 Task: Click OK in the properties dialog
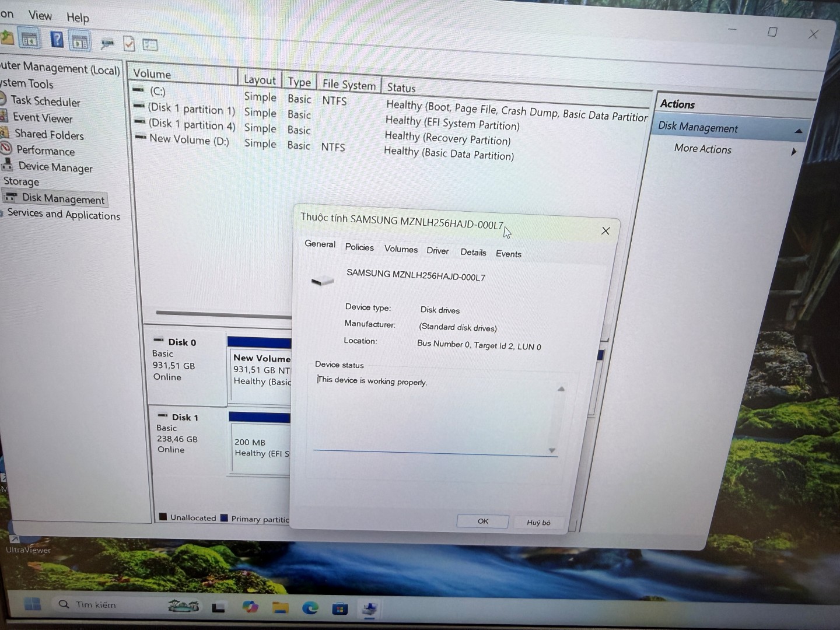point(482,521)
